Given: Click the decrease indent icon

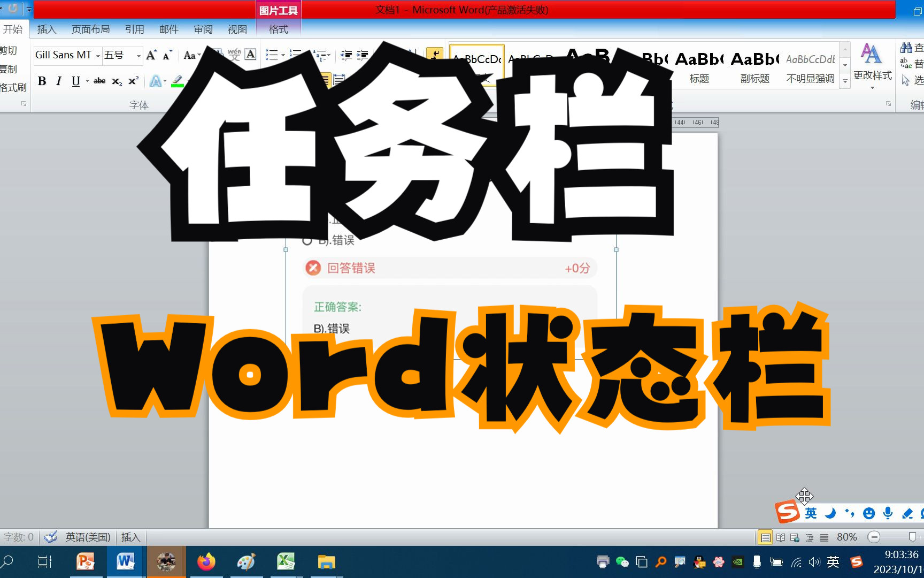Looking at the screenshot, I should tap(346, 55).
